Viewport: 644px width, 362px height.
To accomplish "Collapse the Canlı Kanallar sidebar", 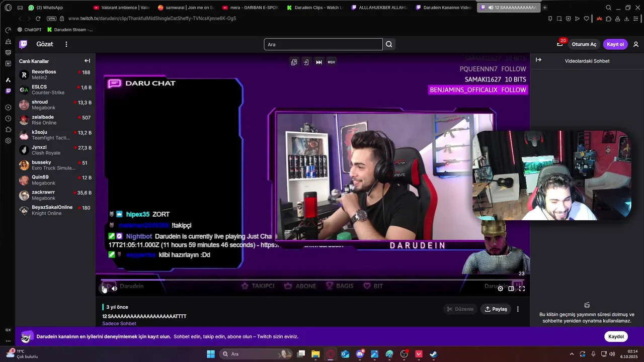I will [x=87, y=61].
